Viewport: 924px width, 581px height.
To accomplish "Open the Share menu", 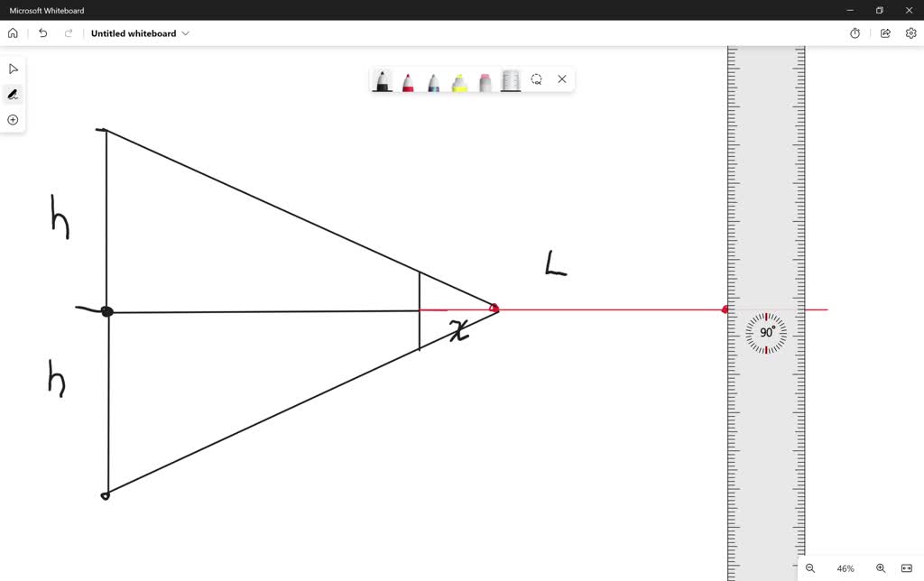I will 885,32.
